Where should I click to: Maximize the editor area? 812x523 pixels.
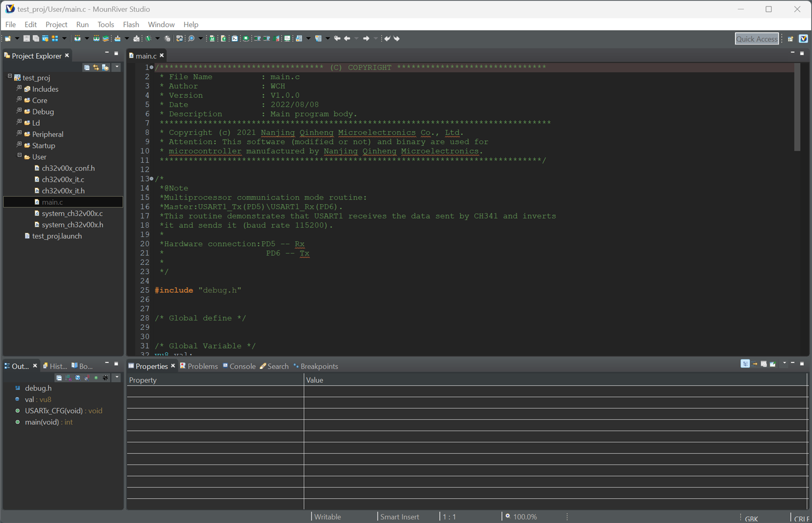coord(802,53)
